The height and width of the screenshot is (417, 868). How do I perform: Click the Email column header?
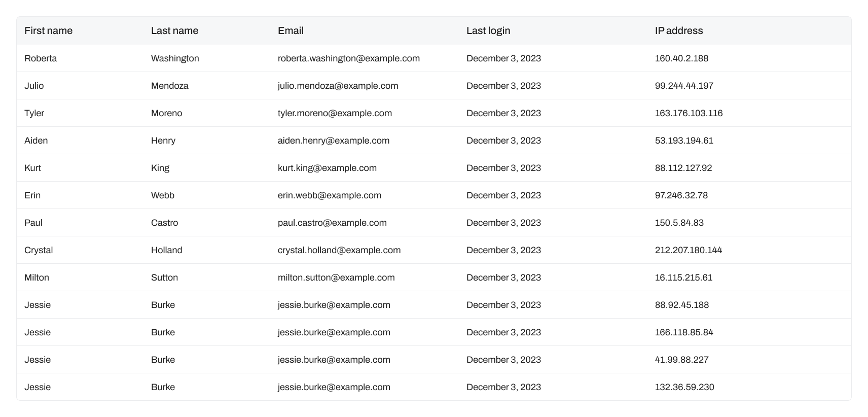[x=291, y=30]
